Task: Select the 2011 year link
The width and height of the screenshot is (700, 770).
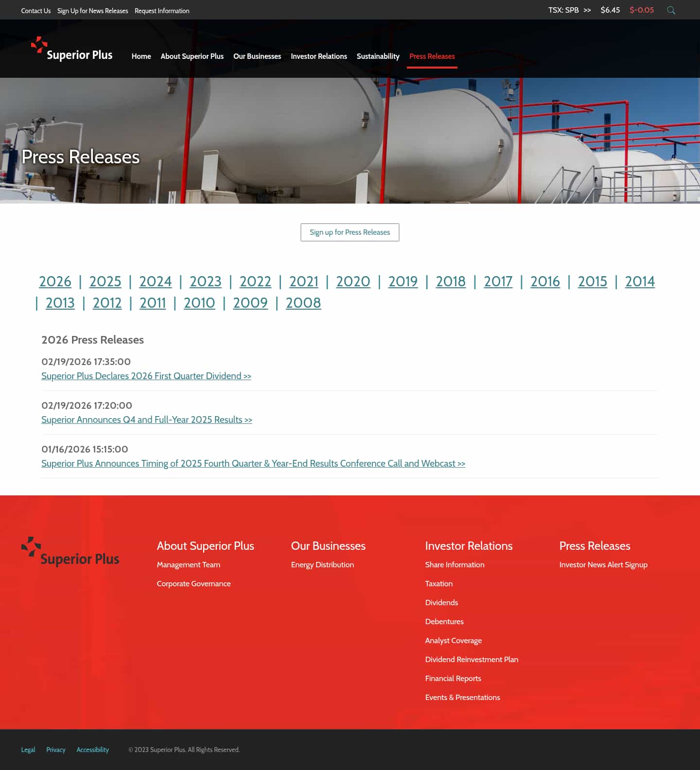Action: (153, 303)
